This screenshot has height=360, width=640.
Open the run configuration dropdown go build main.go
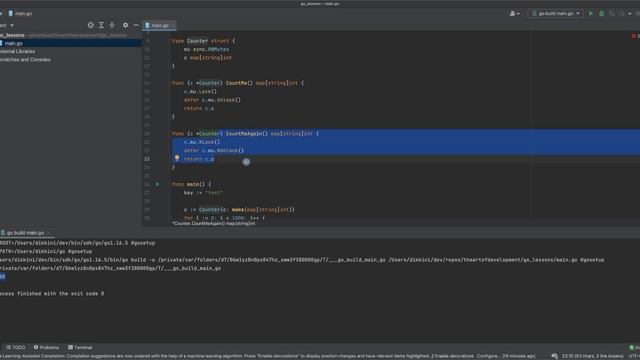(x=556, y=13)
